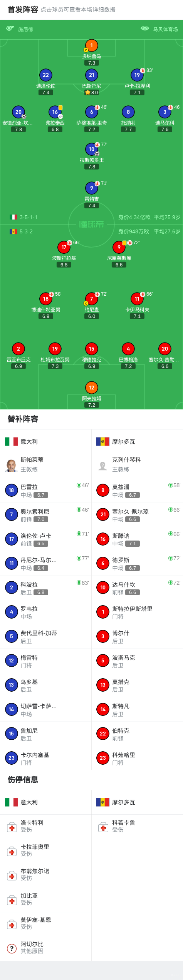Click the stadium icon beside 马贝体育场
Image resolution: width=183 pixels, height=980 pixels.
point(145,28)
